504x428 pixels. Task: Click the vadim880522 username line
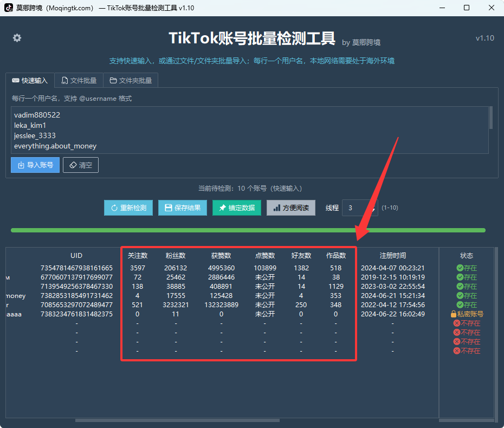coord(37,115)
